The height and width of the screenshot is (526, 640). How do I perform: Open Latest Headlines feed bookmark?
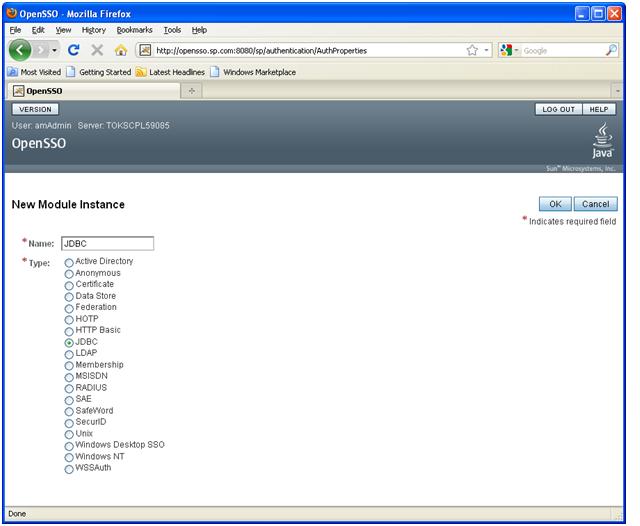[x=170, y=72]
